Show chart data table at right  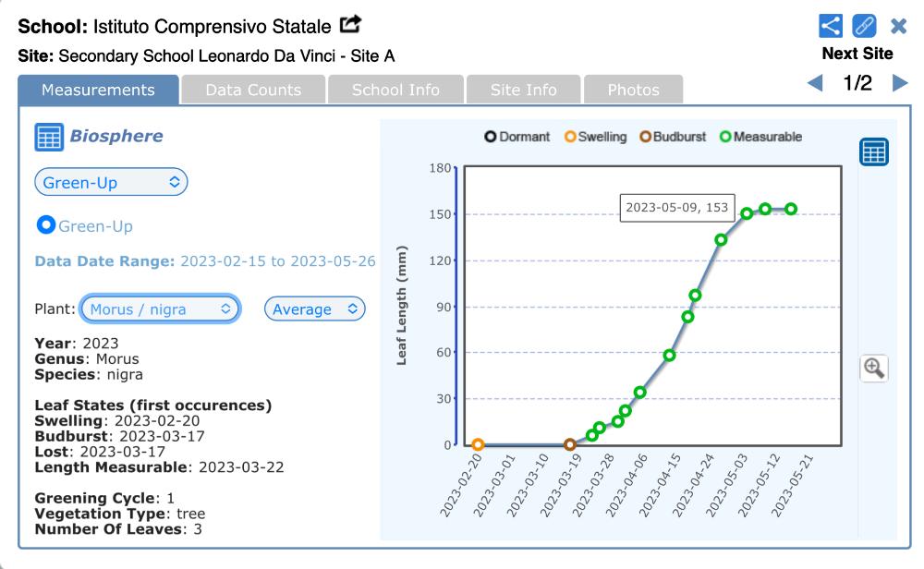click(874, 152)
